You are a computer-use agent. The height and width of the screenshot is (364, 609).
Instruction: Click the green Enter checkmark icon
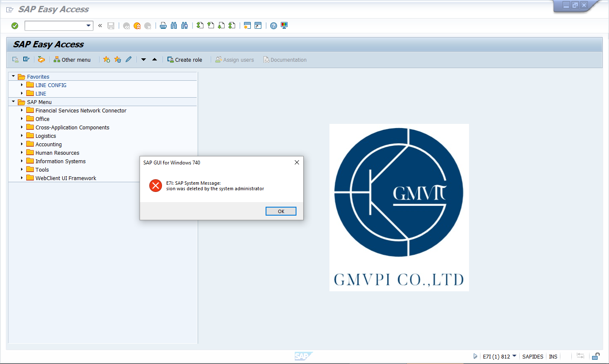[x=15, y=26]
